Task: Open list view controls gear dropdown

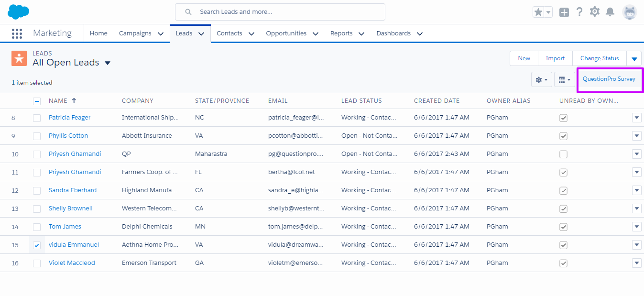Action: 541,80
